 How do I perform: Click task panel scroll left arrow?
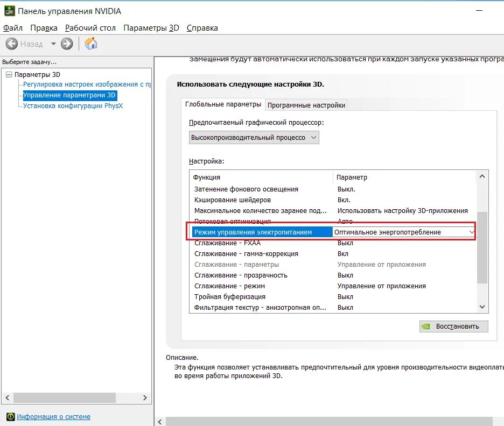click(8, 397)
